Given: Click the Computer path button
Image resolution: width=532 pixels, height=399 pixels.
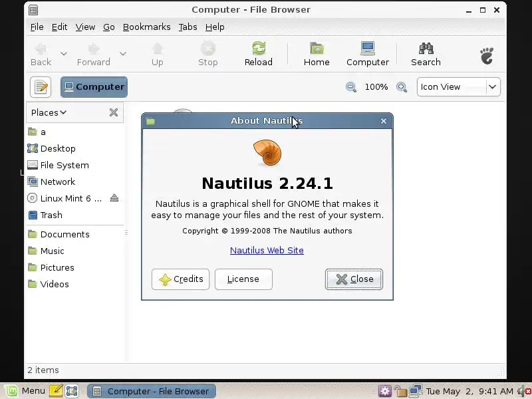Looking at the screenshot, I should point(94,87).
